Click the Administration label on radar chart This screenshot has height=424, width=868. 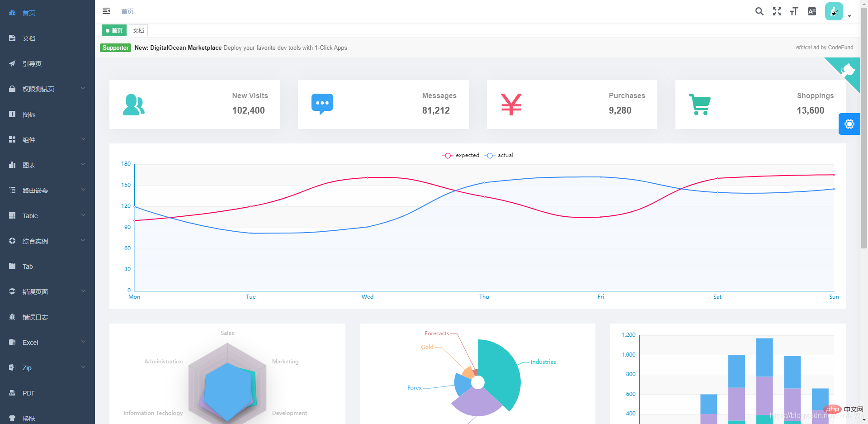coord(164,362)
